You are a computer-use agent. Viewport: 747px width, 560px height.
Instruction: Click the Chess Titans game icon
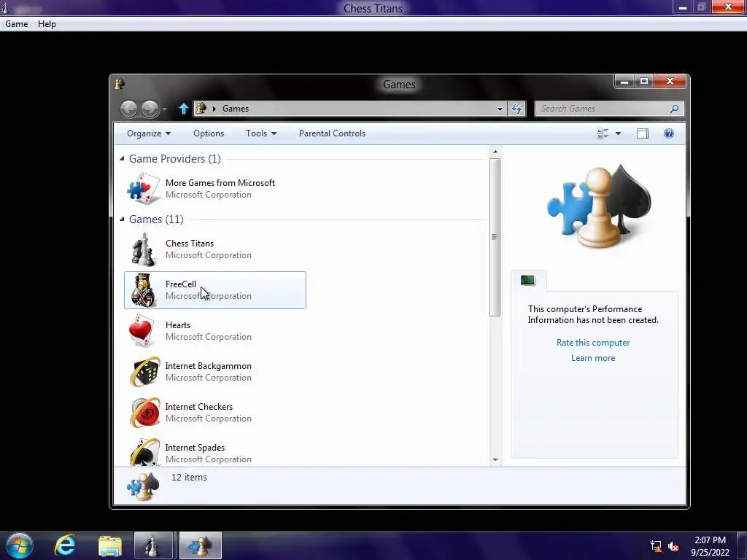(x=144, y=249)
